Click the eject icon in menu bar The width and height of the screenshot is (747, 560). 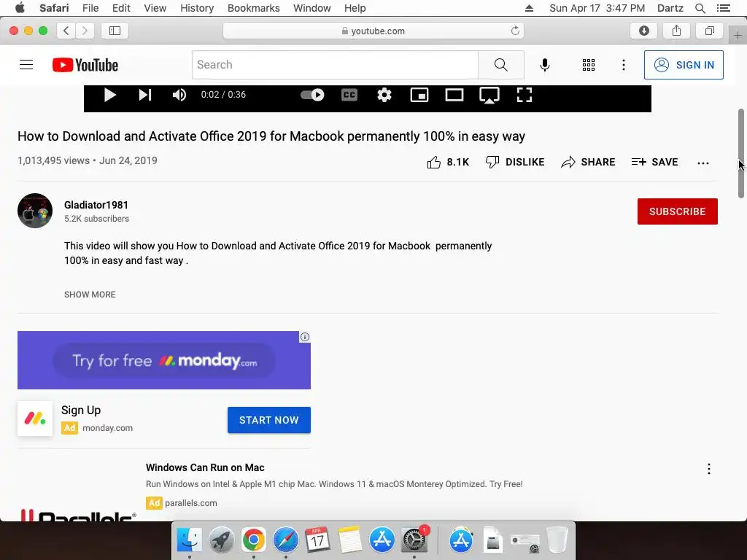529,8
